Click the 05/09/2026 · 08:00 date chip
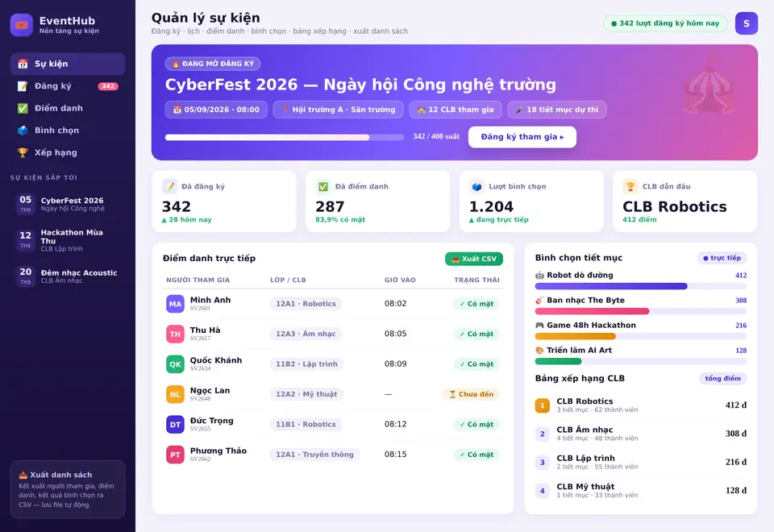 (216, 110)
